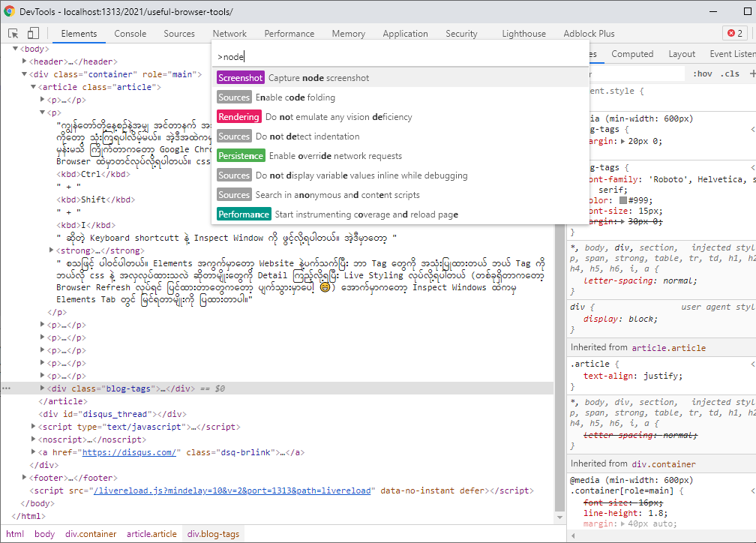Click the Styles pane scroll-left arrow

[573, 535]
